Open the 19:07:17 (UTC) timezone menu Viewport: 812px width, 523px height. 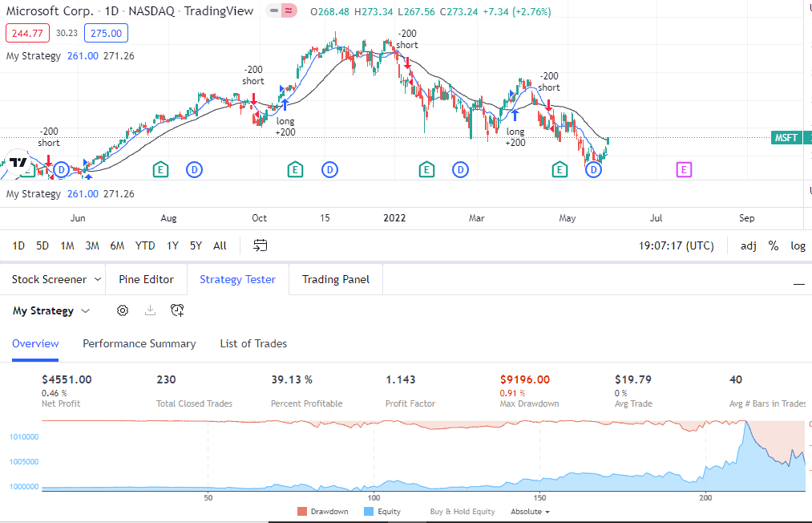click(x=676, y=245)
